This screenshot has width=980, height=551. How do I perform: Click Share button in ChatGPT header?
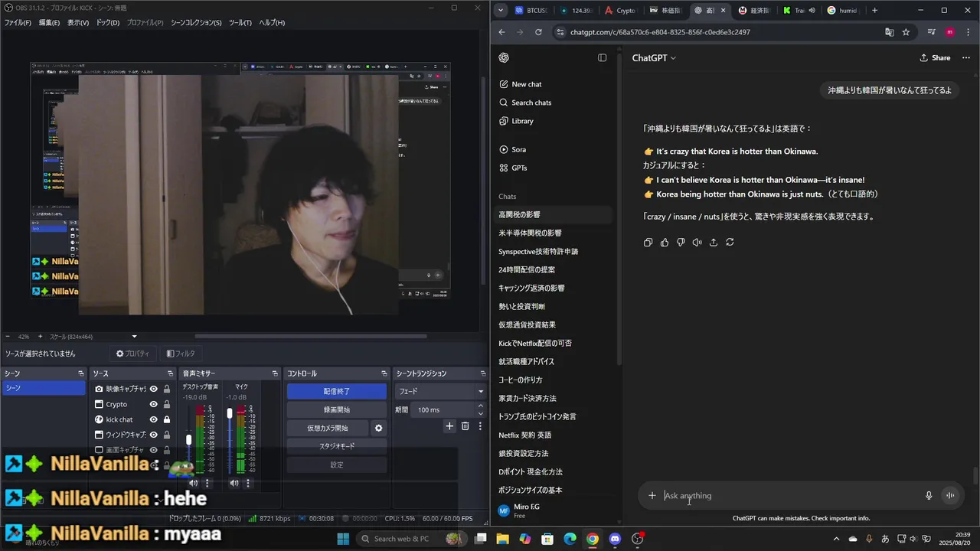pos(936,57)
